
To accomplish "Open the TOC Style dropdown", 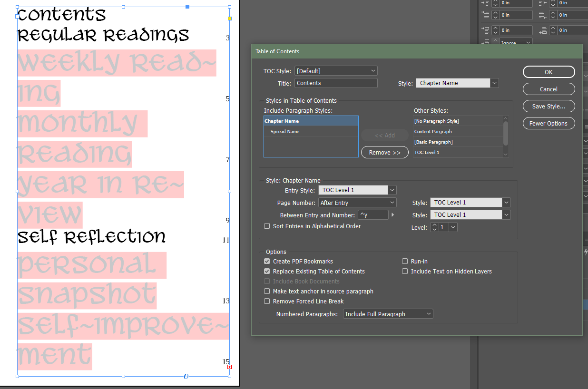I will click(x=336, y=70).
